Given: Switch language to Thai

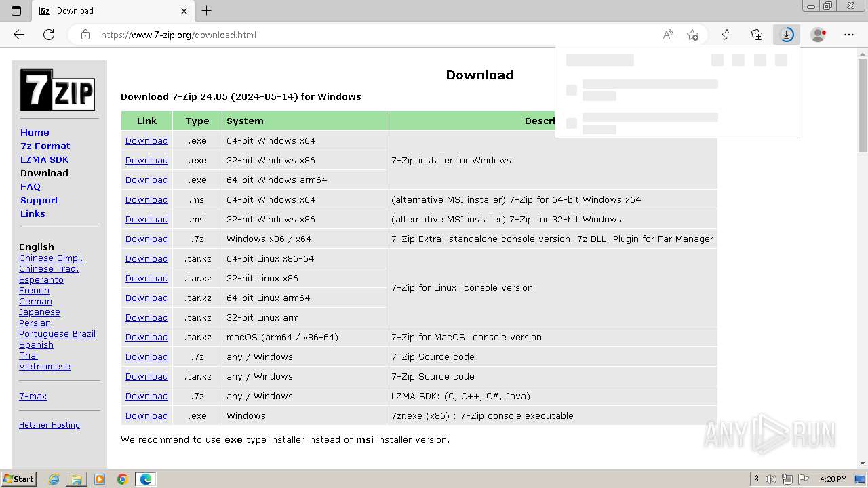Looking at the screenshot, I should tap(28, 355).
